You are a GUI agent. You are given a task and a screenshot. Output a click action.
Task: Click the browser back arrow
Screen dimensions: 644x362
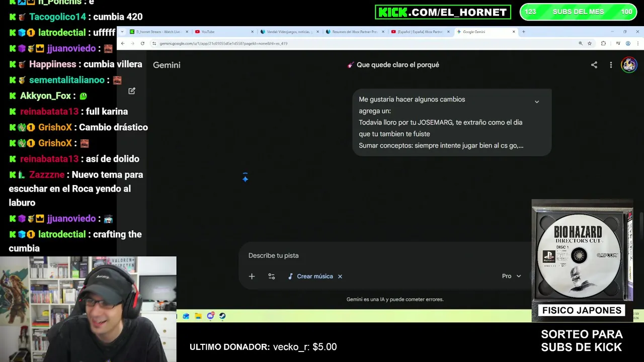coord(123,43)
